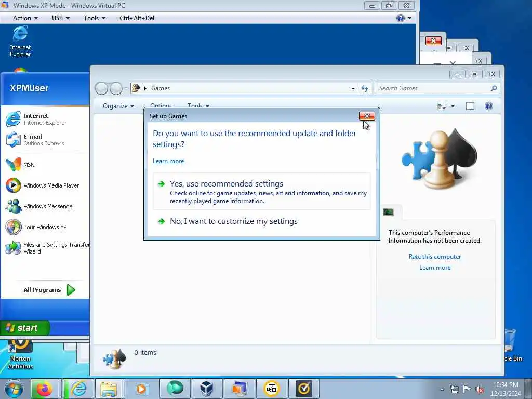Toggle the preview pane in Games window
Screen dimensions: 532x399
coord(470,106)
